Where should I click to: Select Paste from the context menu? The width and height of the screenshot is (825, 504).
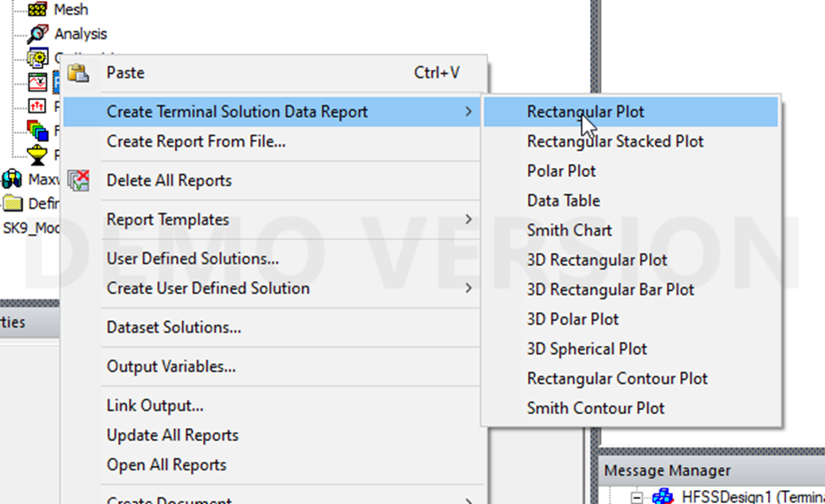coord(125,73)
